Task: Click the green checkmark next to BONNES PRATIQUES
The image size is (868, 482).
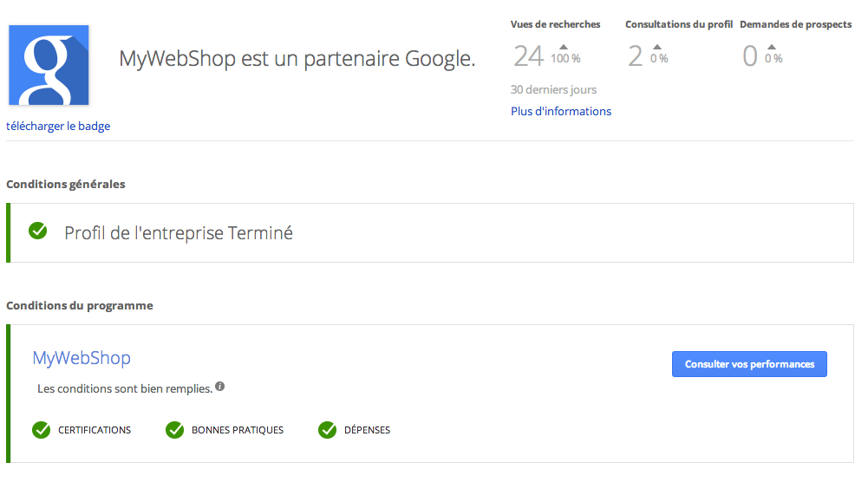Action: (174, 430)
